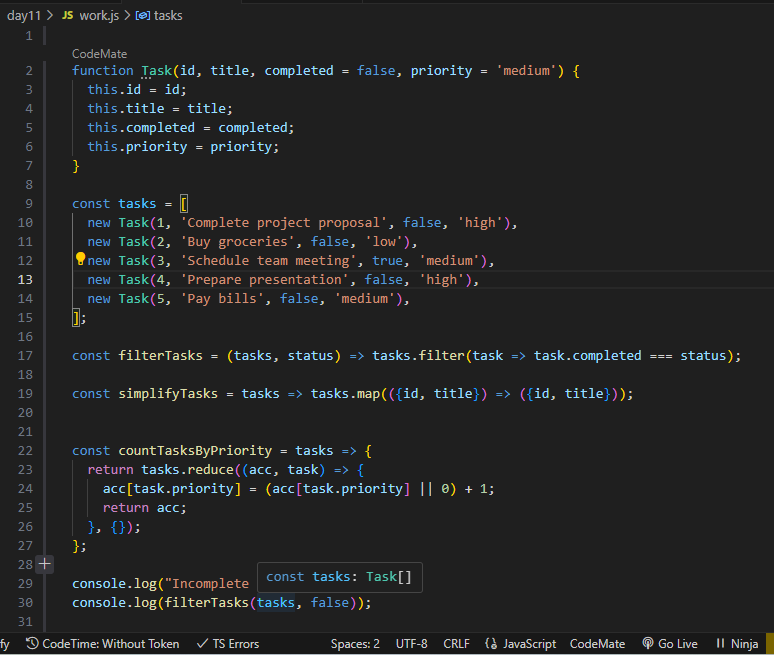The width and height of the screenshot is (774, 655).
Task: Change line ending via CRLF
Action: point(456,644)
